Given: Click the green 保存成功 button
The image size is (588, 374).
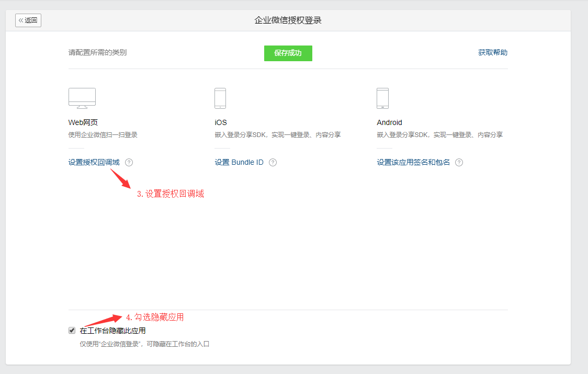Looking at the screenshot, I should pyautogui.click(x=288, y=53).
